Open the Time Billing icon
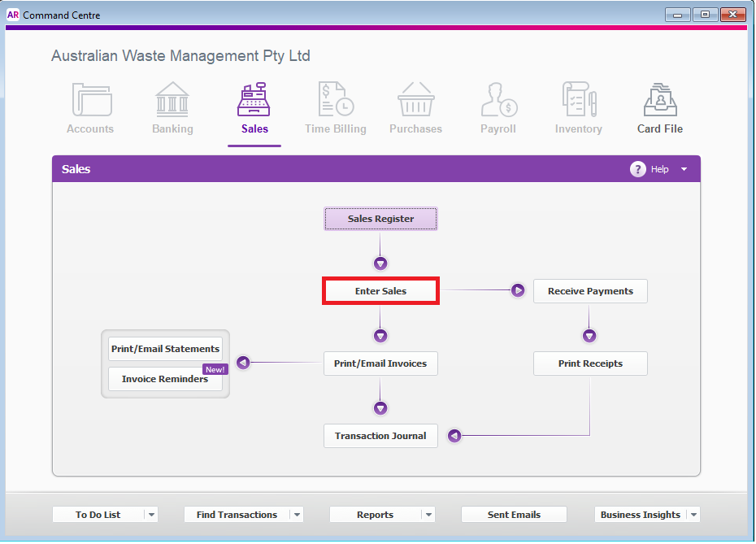The image size is (756, 544). [336, 99]
